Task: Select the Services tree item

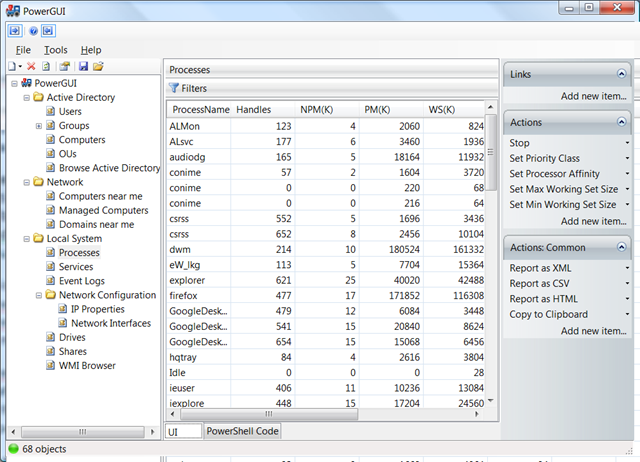Action: 76,267
